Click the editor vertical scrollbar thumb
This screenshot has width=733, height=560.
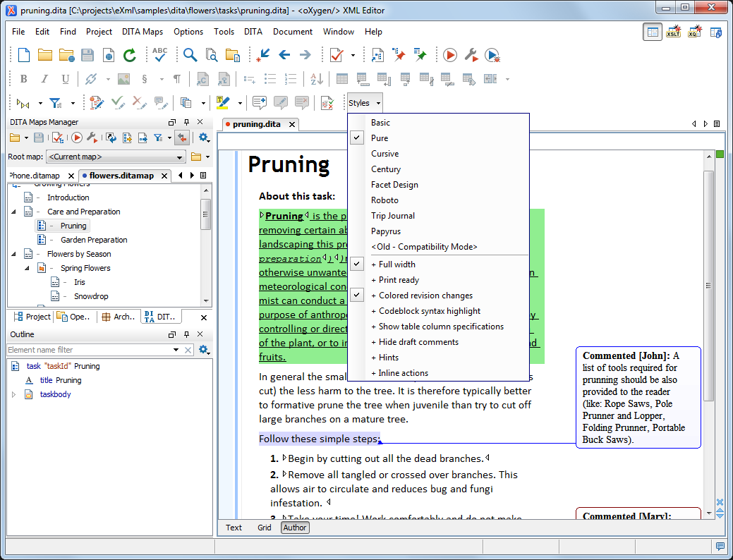(709, 286)
